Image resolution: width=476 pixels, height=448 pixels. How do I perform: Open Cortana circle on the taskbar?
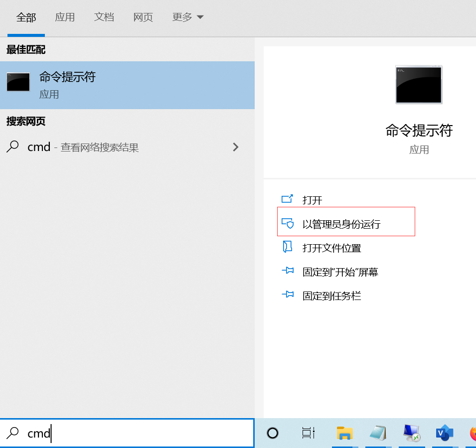(273, 433)
